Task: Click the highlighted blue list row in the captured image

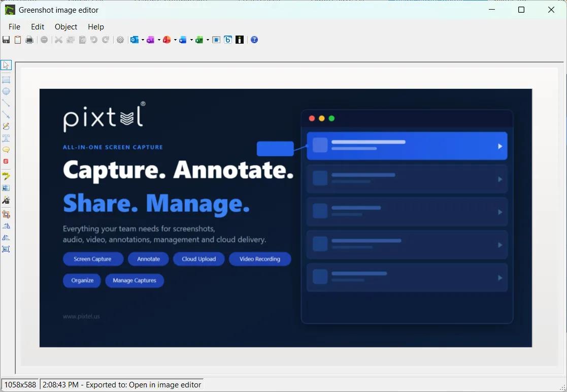Action: 407,146
